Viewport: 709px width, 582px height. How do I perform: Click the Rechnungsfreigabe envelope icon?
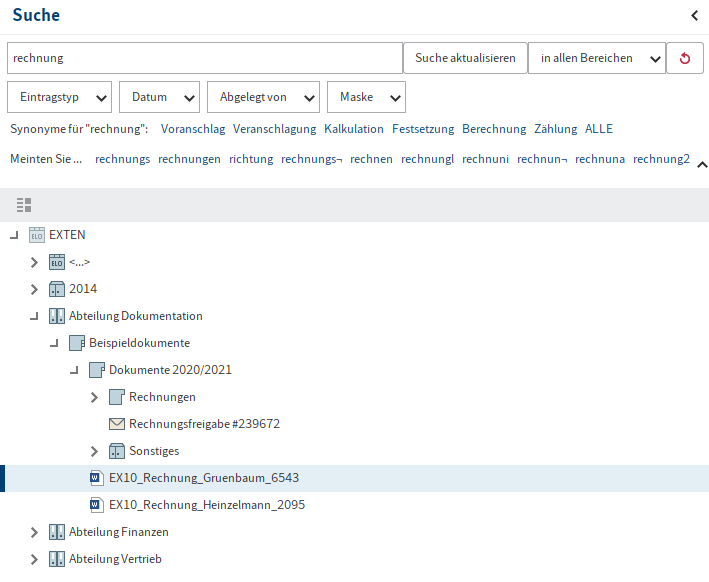117,424
